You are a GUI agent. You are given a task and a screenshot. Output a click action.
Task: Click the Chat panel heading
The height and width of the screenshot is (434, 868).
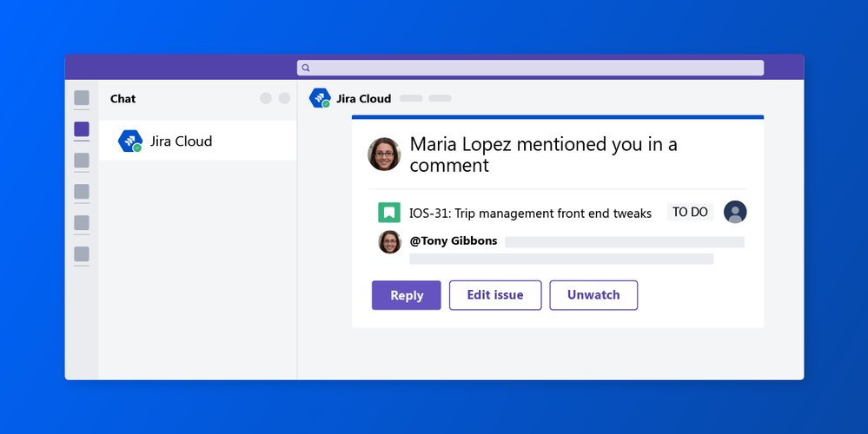123,99
